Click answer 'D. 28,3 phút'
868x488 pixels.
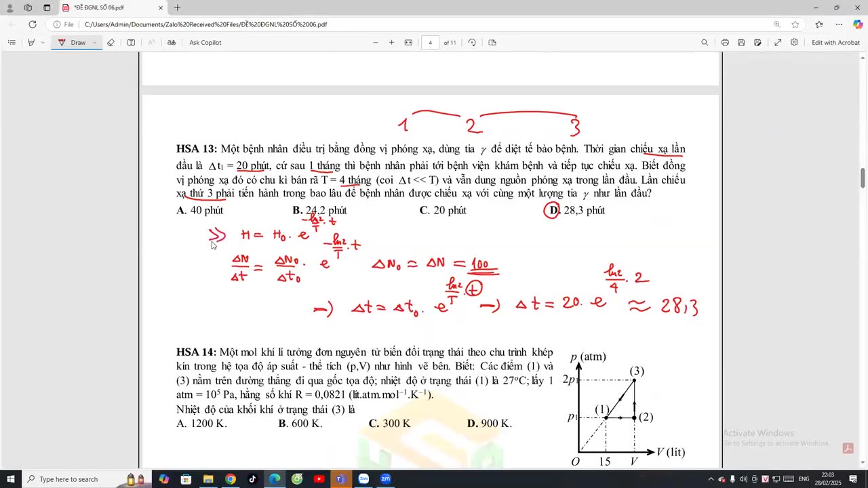point(576,210)
